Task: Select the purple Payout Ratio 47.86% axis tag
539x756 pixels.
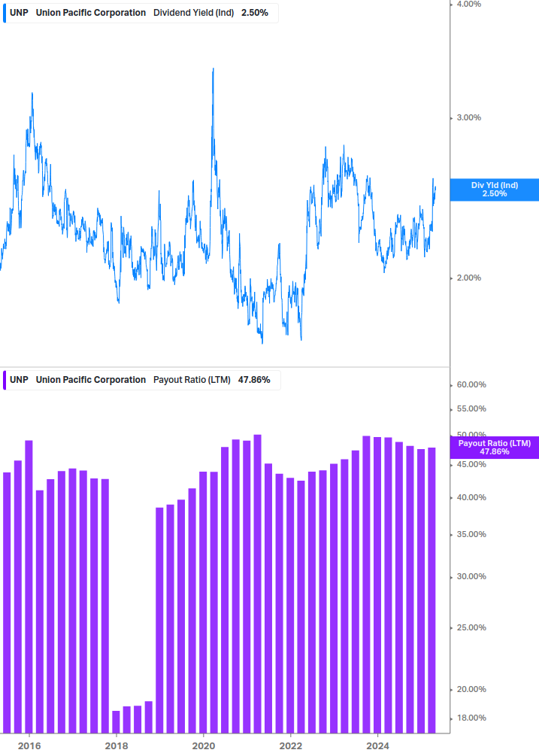Action: click(x=494, y=447)
